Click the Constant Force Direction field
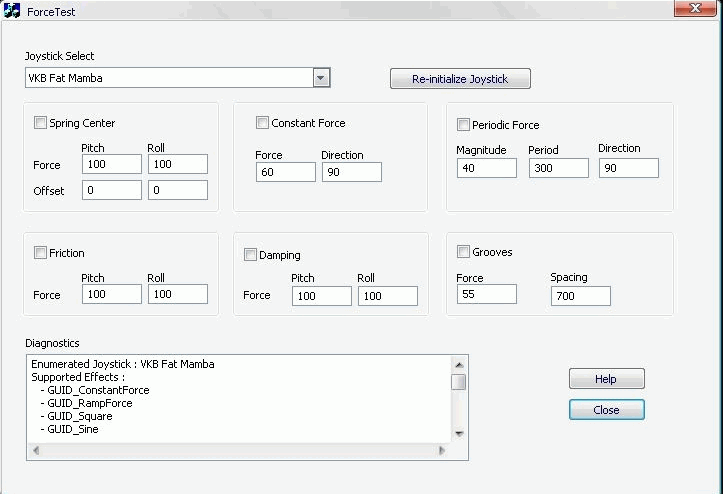Viewport: 723px width, 494px height. pos(351,172)
